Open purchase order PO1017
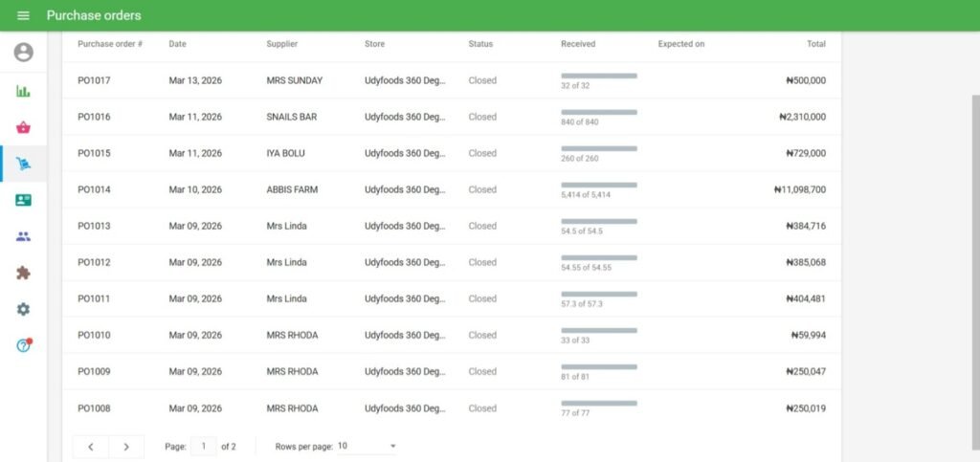Viewport: 980px width, 462px height. coord(94,80)
